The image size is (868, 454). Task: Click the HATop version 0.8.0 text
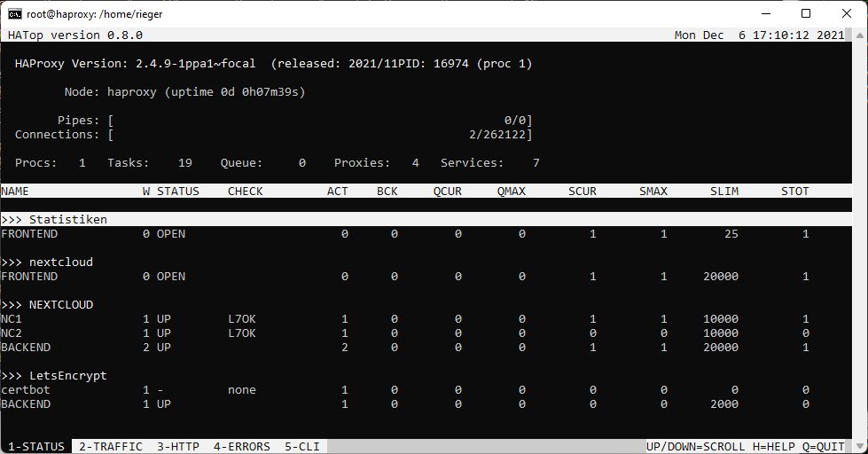pos(75,35)
